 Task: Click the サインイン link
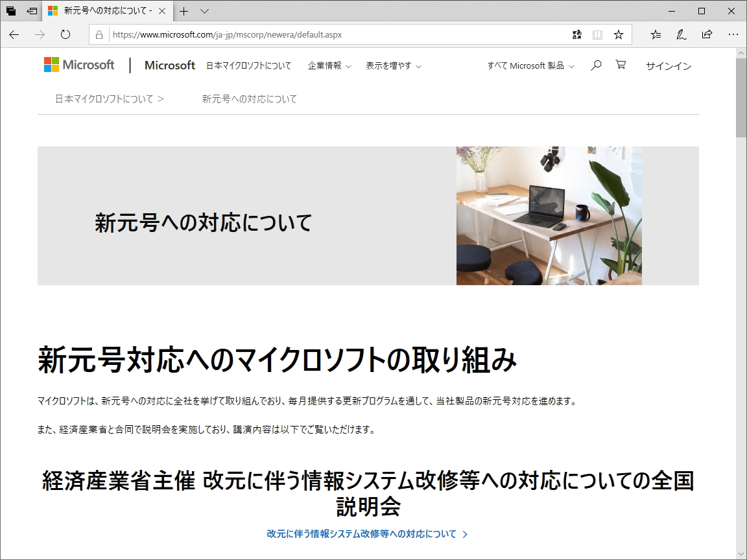669,65
